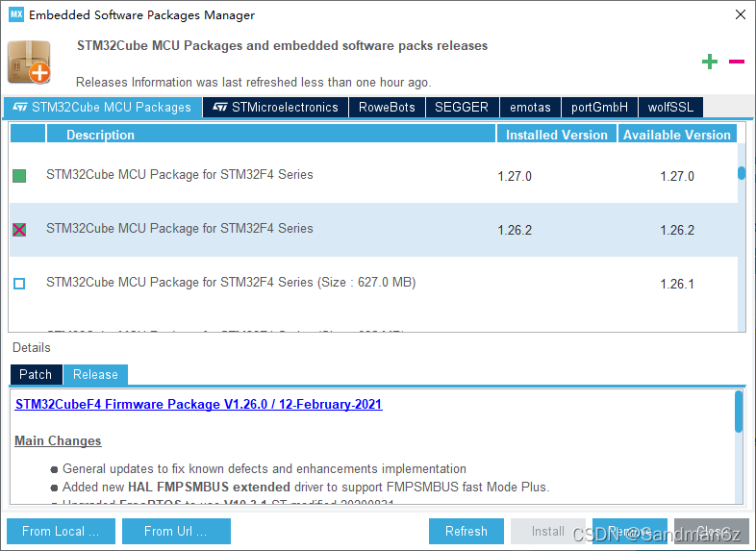The width and height of the screenshot is (756, 551).
Task: Open the Patch details tab
Action: coord(36,375)
